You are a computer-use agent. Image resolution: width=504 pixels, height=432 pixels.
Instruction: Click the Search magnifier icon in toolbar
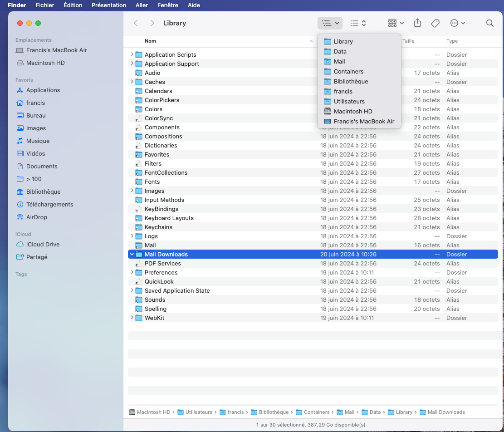pos(489,23)
